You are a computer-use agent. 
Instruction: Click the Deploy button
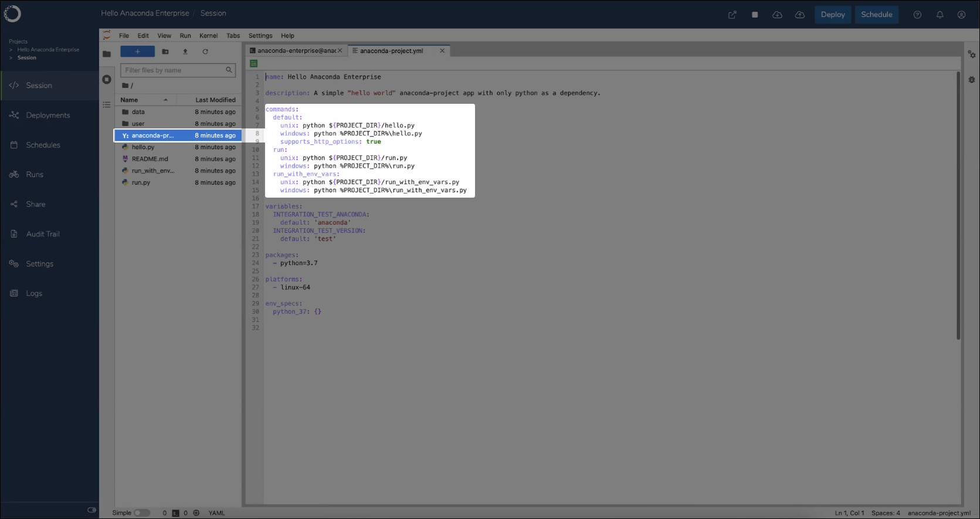(833, 15)
